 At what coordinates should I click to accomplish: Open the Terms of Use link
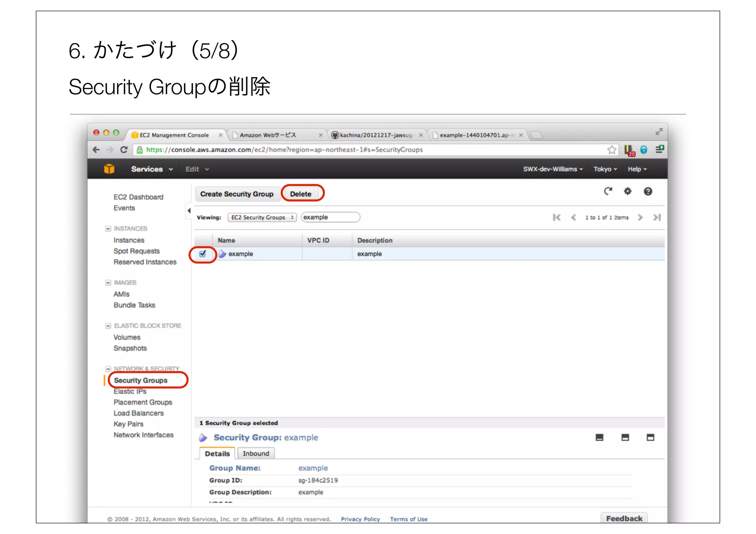click(409, 519)
